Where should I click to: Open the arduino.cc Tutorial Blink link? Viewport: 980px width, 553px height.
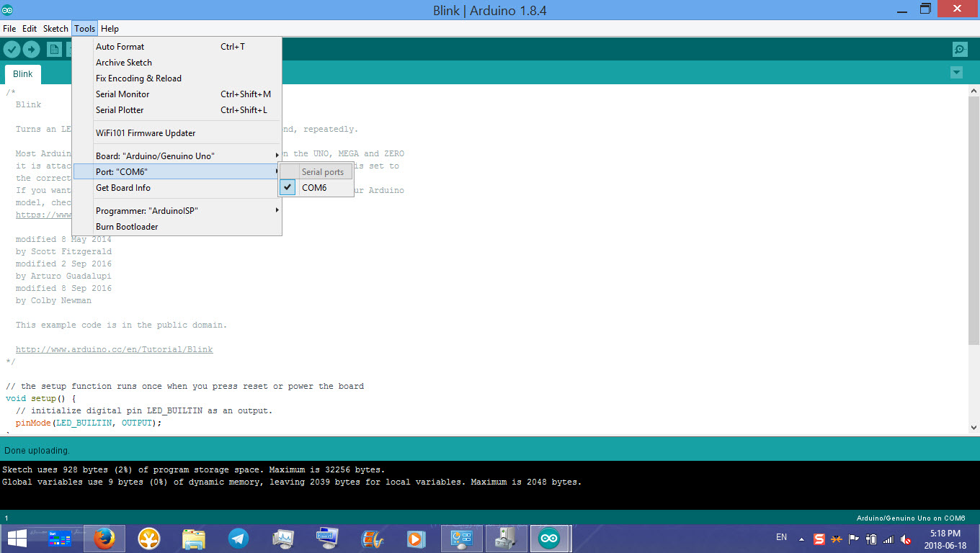pyautogui.click(x=114, y=350)
